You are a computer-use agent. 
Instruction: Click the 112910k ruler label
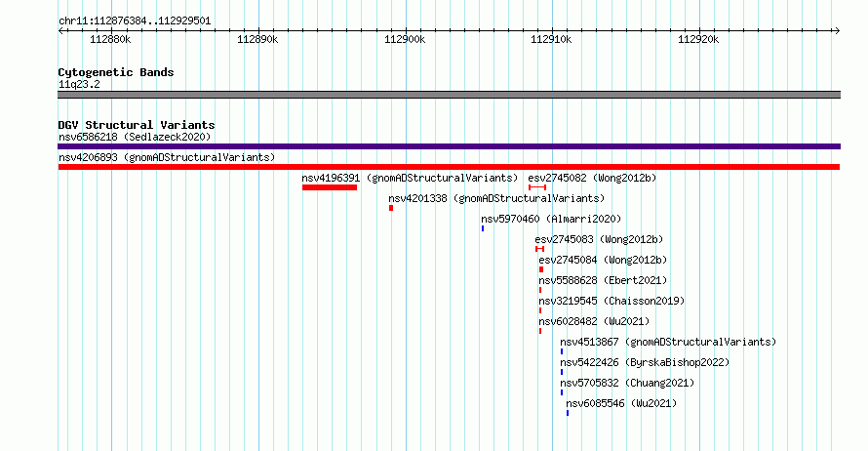(551, 39)
